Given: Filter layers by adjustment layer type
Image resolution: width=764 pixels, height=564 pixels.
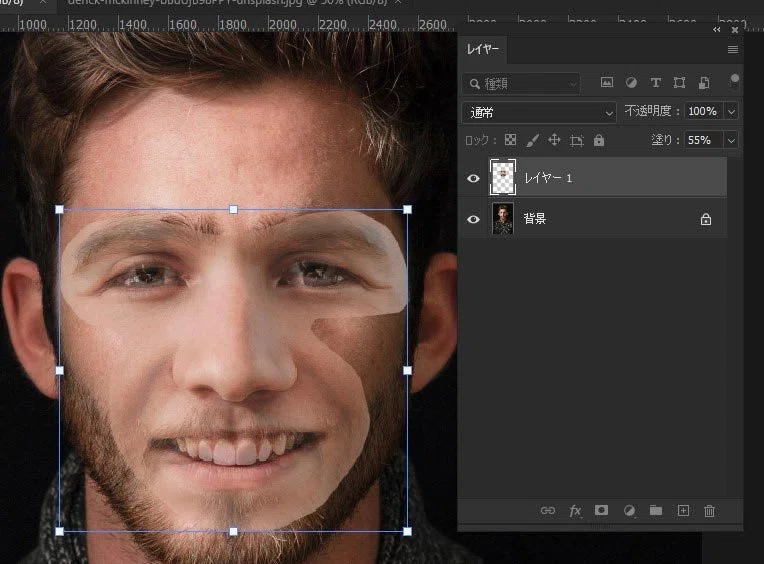Looking at the screenshot, I should coord(631,83).
